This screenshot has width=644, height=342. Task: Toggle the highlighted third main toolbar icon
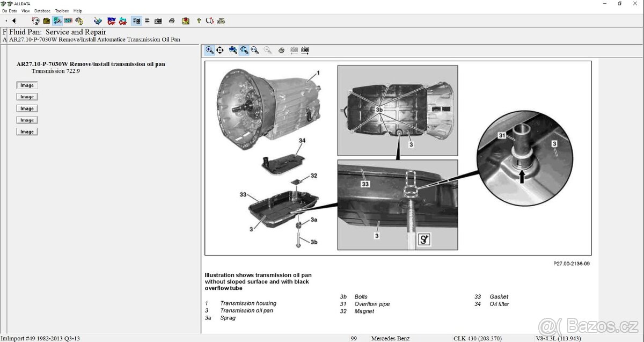coord(57,21)
